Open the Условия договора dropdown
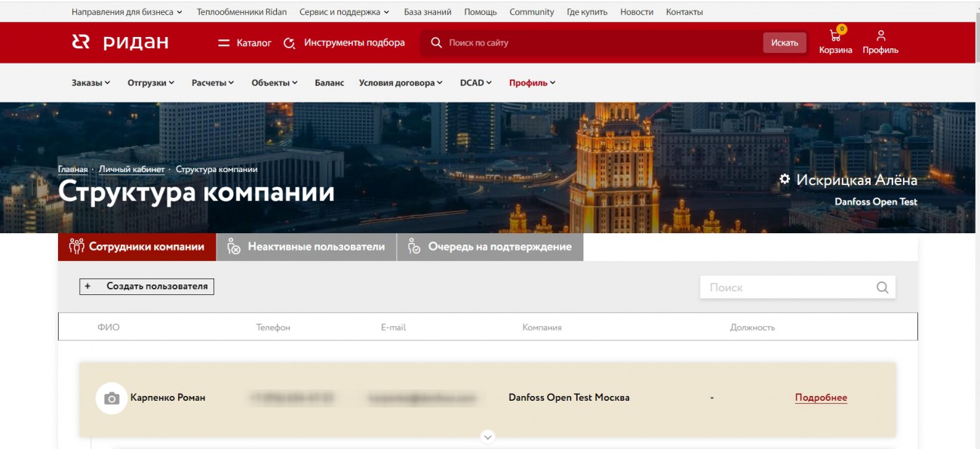The width and height of the screenshot is (980, 449). 398,81
